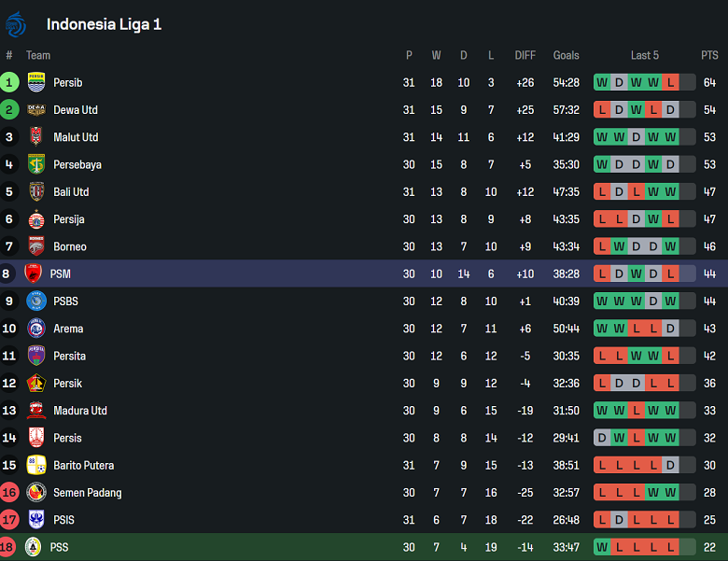Open the Borneo team name link

coord(70,246)
